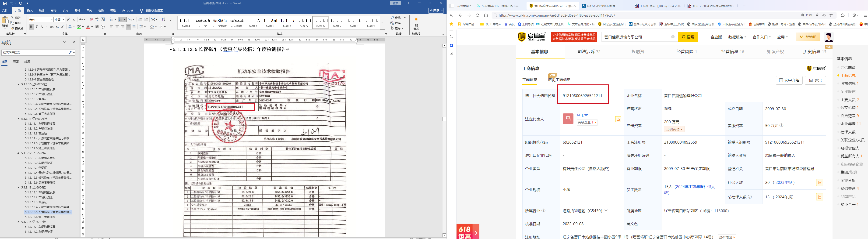This screenshot has height=239, width=868.
Task: Click the Increase Indent icon
Action: click(x=146, y=20)
